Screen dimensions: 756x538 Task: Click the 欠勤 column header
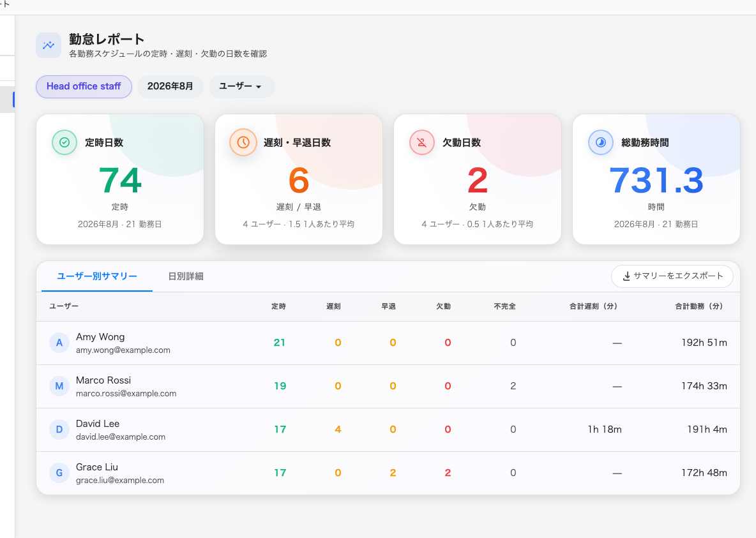[x=444, y=306]
